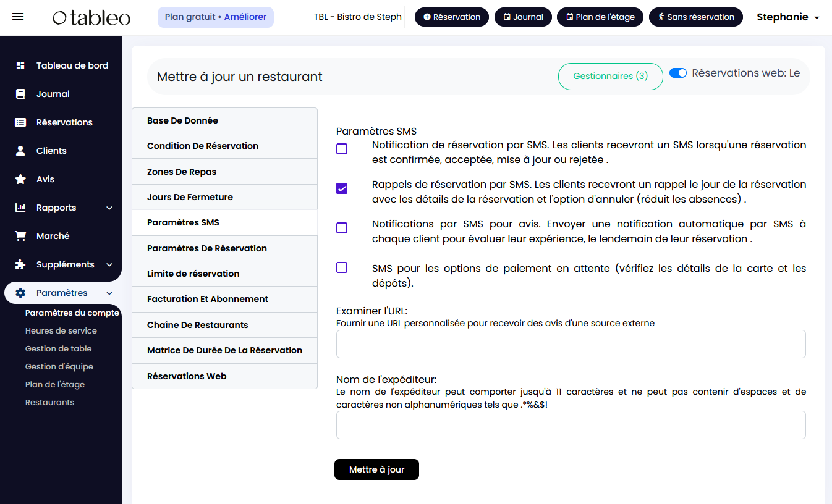Focus the Nom de l'expéditeur input field
832x504 pixels.
pyautogui.click(x=571, y=425)
